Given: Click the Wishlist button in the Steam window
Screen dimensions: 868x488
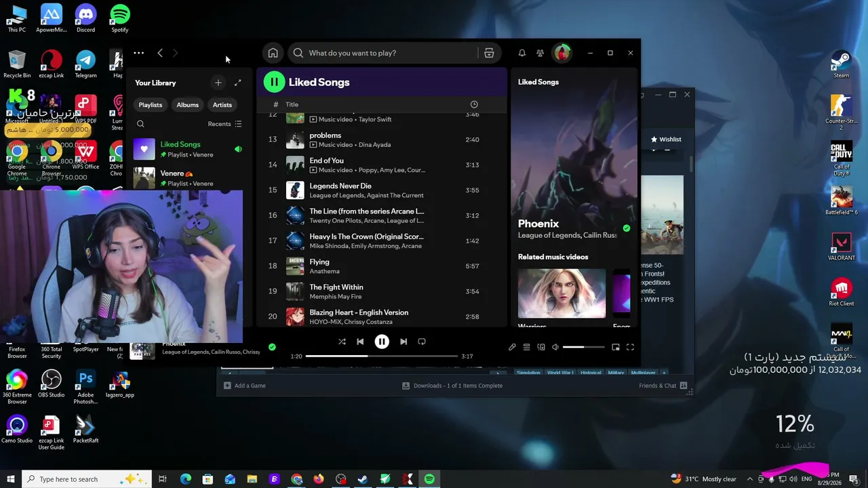Looking at the screenshot, I should tap(665, 140).
